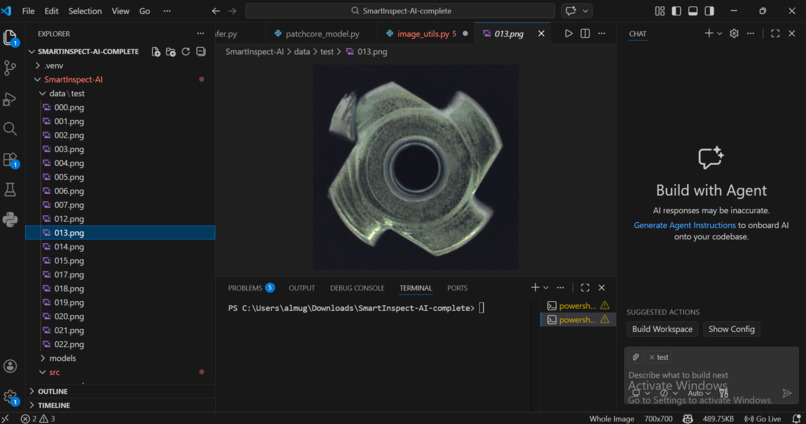Add a new terminal with plus icon
This screenshot has height=424, width=806.
pos(535,288)
